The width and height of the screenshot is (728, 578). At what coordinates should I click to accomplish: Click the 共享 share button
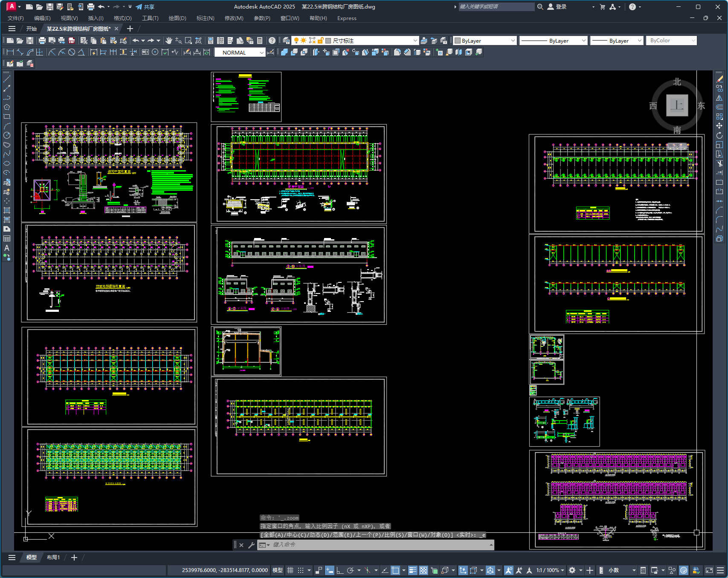[x=145, y=7]
